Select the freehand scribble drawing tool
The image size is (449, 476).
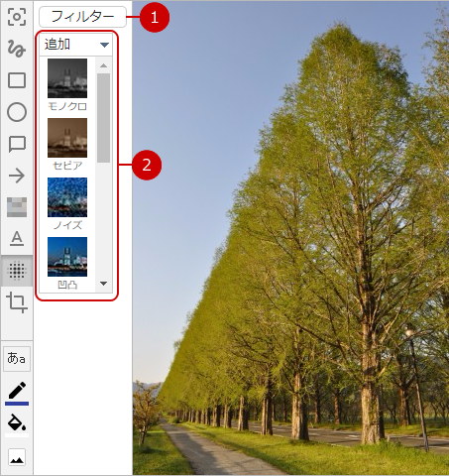[x=17, y=49]
